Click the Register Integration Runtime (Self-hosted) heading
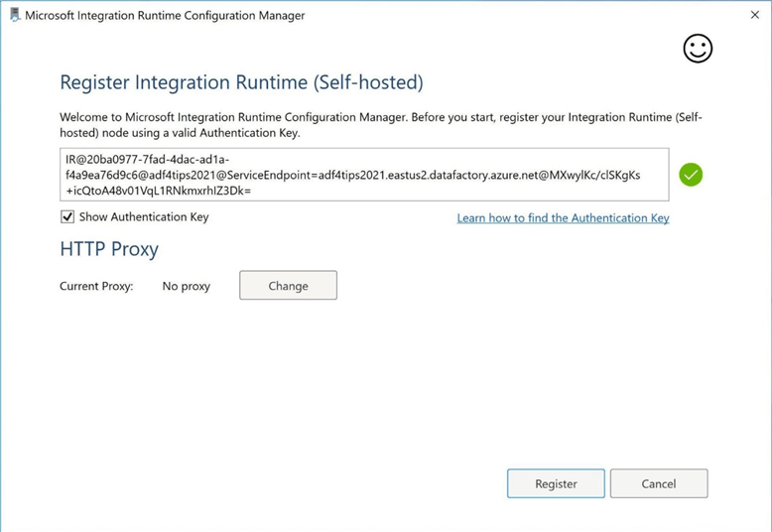 (x=241, y=82)
